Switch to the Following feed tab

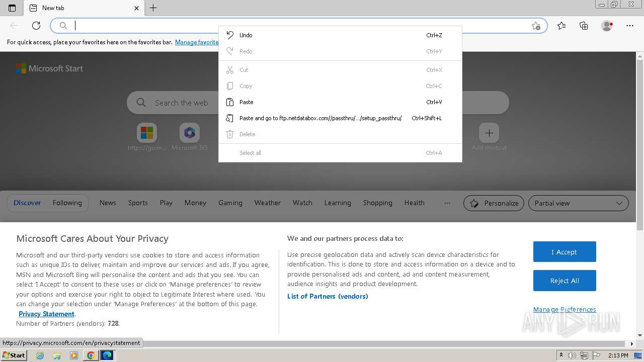pyautogui.click(x=67, y=203)
